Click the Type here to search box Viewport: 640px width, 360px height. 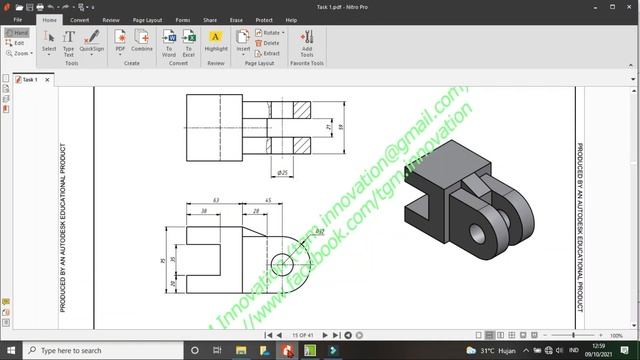(x=103, y=350)
